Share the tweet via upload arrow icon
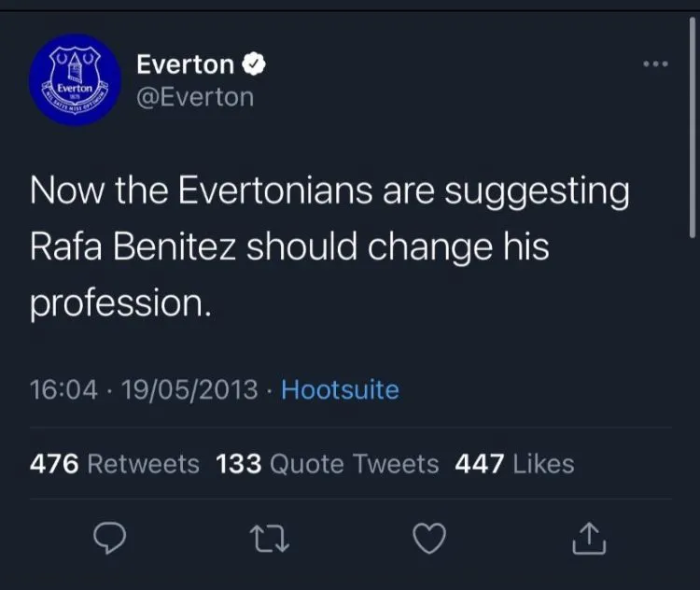 coord(589,538)
